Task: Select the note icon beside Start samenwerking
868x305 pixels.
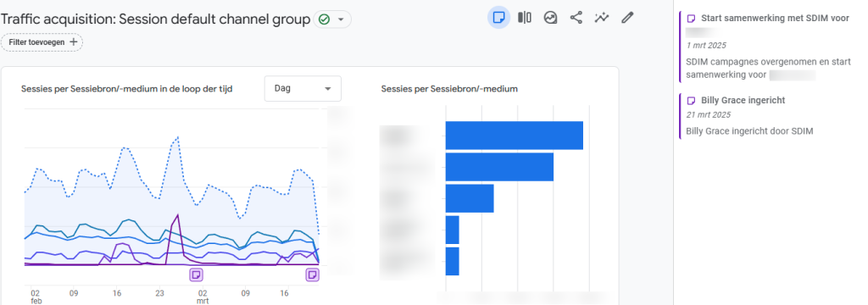Action: 691,19
